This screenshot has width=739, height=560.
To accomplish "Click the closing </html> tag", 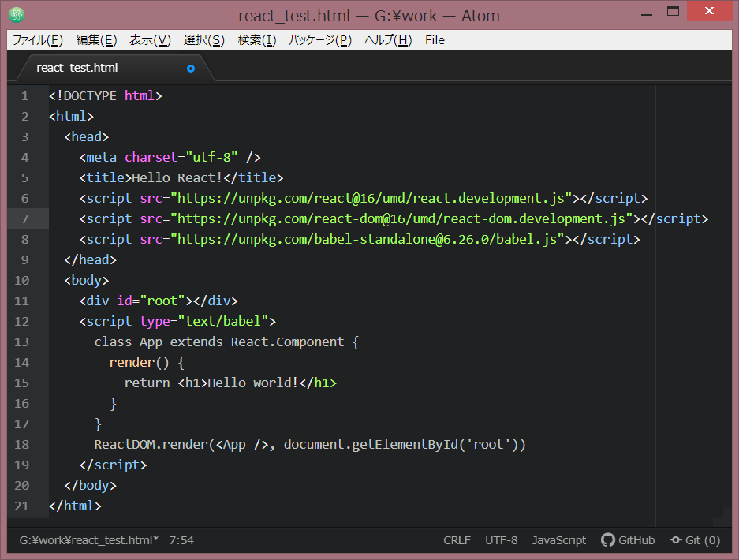I will [75, 506].
